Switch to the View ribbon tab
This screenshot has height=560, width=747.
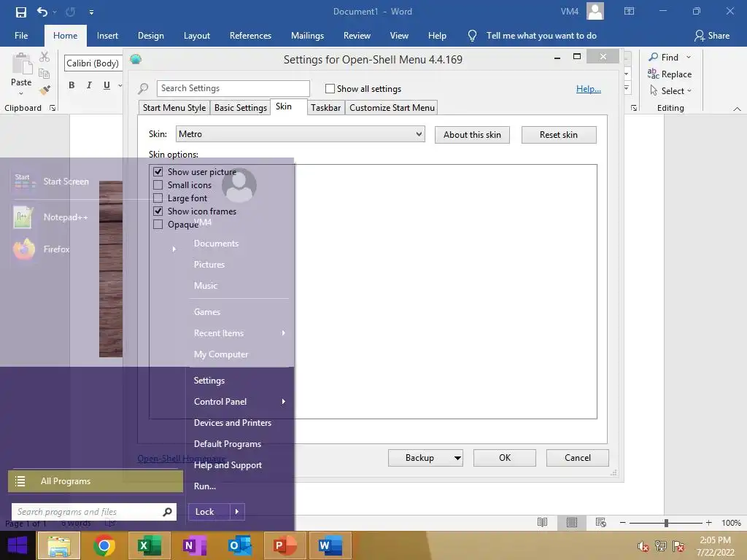click(399, 36)
